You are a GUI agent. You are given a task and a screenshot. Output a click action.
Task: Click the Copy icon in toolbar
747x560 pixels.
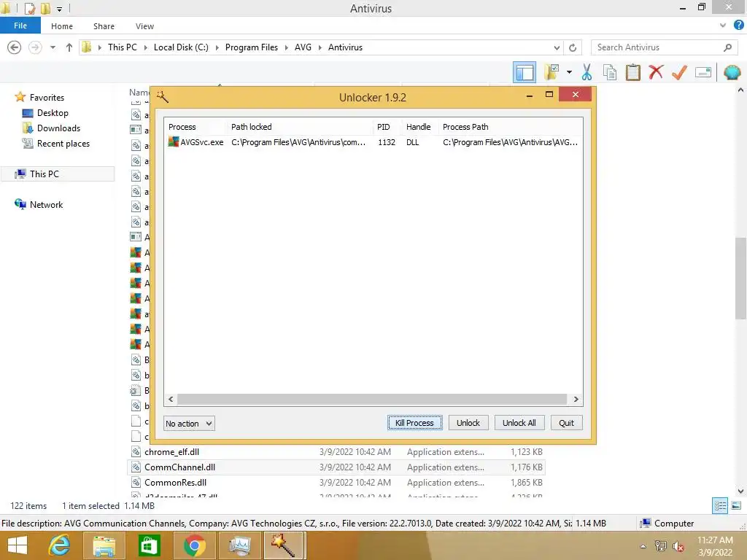tap(609, 72)
